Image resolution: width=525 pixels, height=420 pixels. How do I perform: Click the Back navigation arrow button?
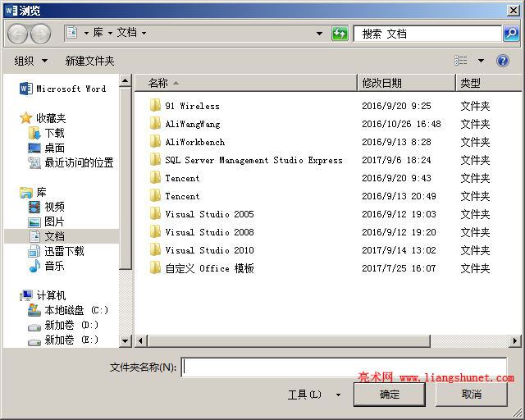16,34
